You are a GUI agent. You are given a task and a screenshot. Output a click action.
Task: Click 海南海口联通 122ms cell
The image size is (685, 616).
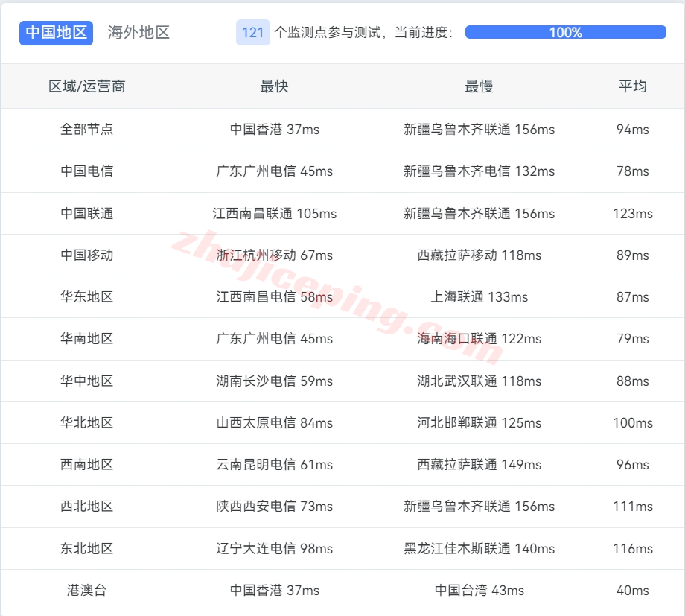coord(479,338)
